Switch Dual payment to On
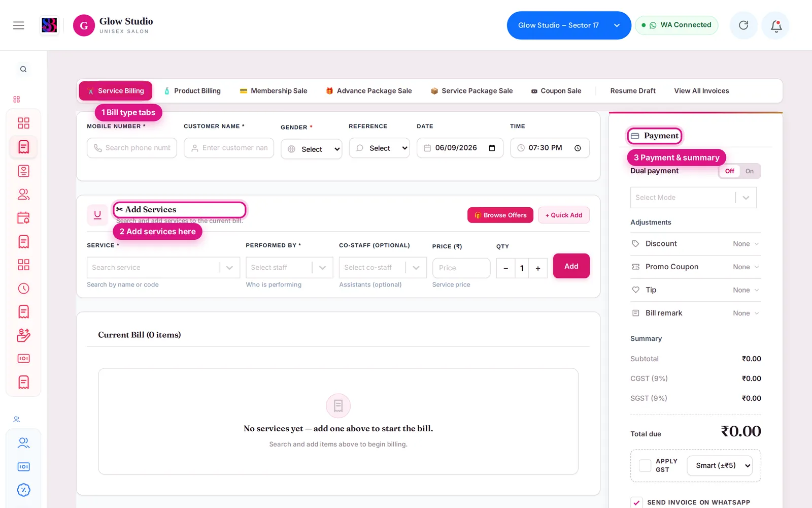 pos(750,171)
